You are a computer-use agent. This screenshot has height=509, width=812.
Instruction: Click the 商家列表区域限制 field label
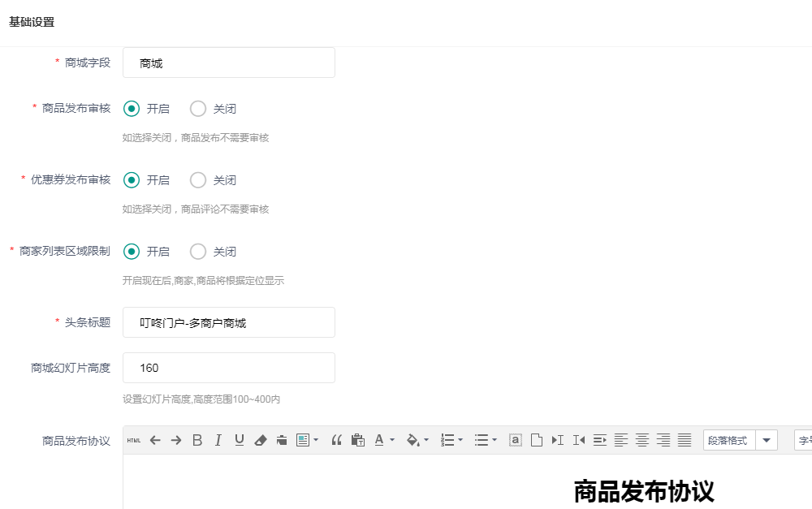point(65,251)
